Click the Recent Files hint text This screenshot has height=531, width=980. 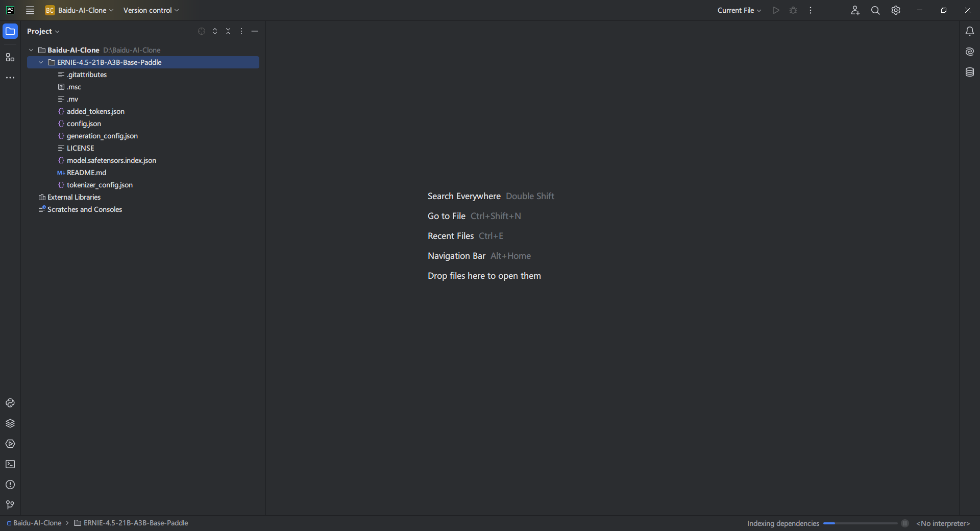click(451, 236)
